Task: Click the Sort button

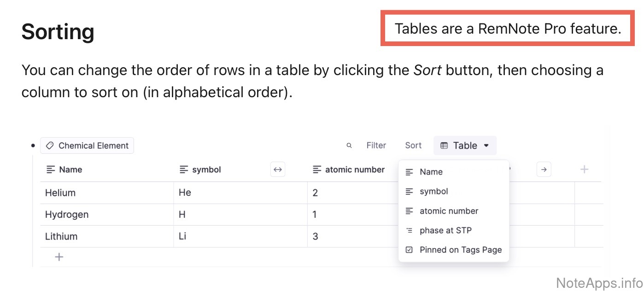Action: 413,146
